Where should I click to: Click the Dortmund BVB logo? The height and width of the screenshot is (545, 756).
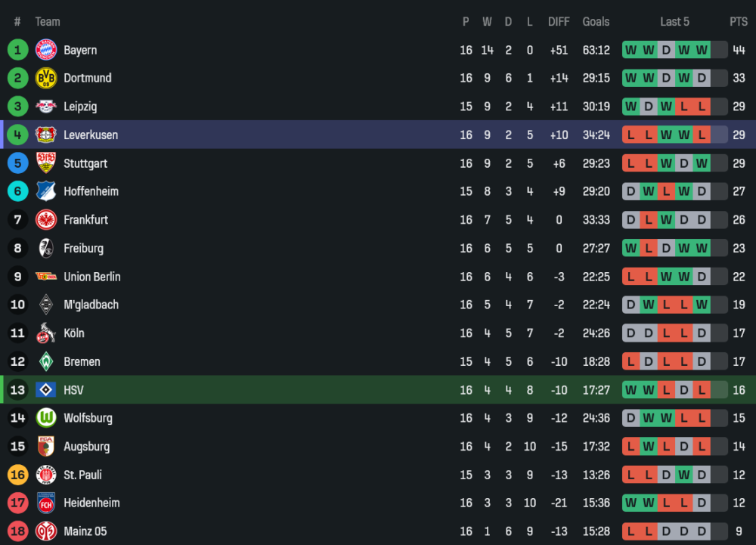point(46,78)
